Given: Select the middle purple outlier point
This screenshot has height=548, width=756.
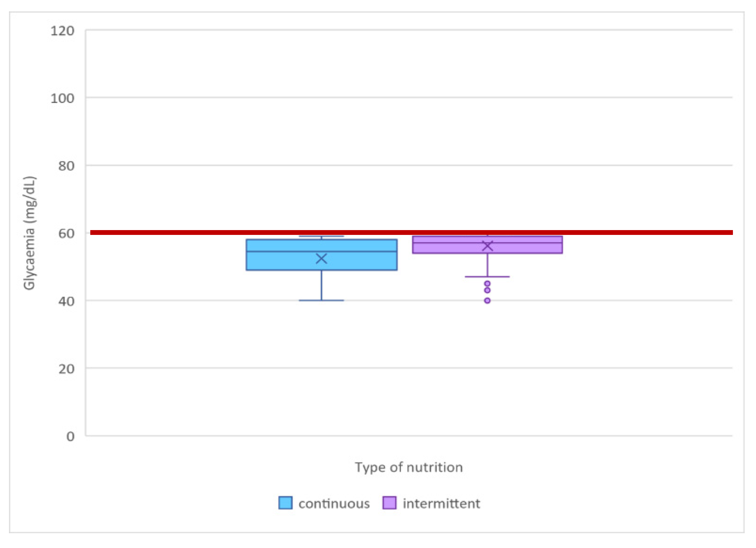Looking at the screenshot, I should (487, 290).
